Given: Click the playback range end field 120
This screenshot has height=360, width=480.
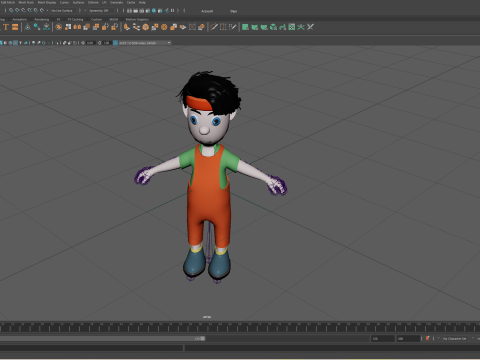Looking at the screenshot, I should (383, 338).
